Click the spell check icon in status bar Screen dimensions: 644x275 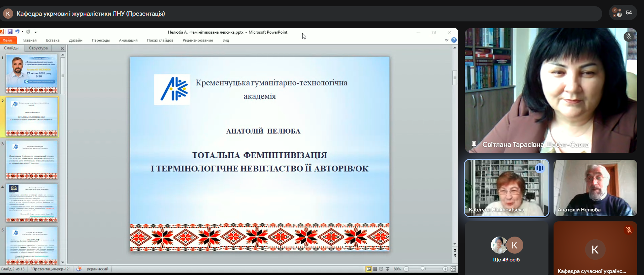(79, 269)
